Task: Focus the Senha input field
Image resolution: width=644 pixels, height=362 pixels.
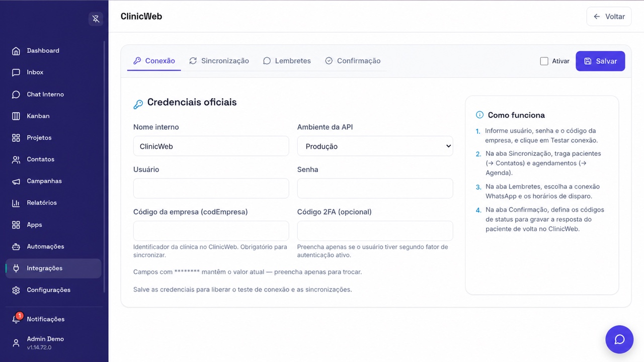Action: tap(375, 188)
